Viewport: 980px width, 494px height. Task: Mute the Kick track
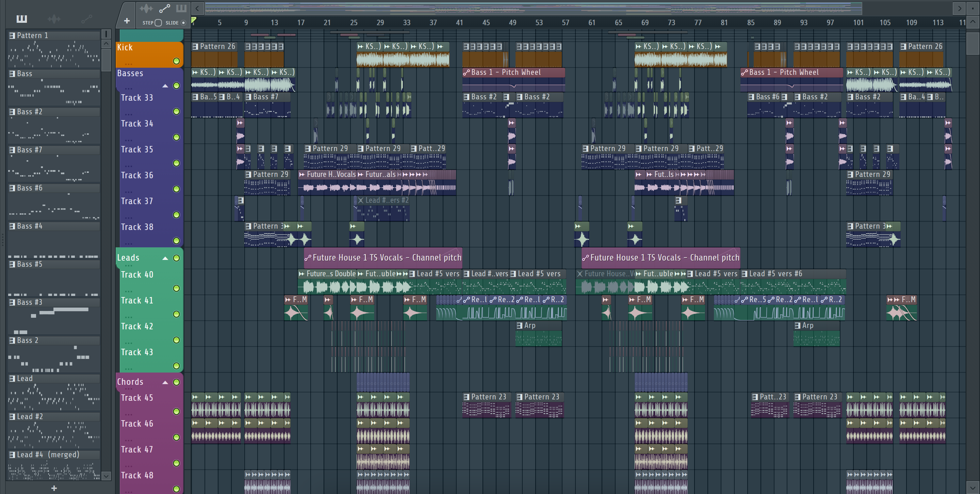coord(176,61)
